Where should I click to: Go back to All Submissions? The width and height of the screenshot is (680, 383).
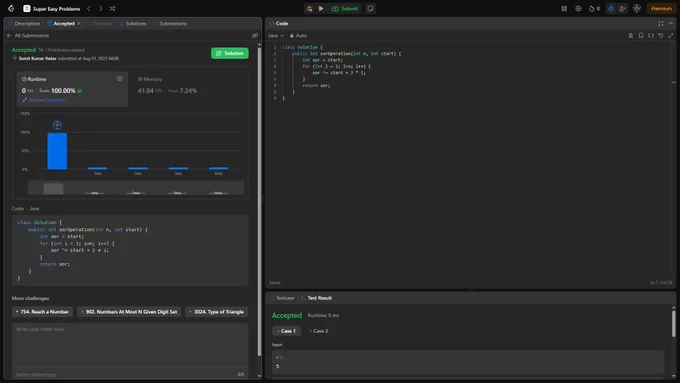tap(28, 36)
